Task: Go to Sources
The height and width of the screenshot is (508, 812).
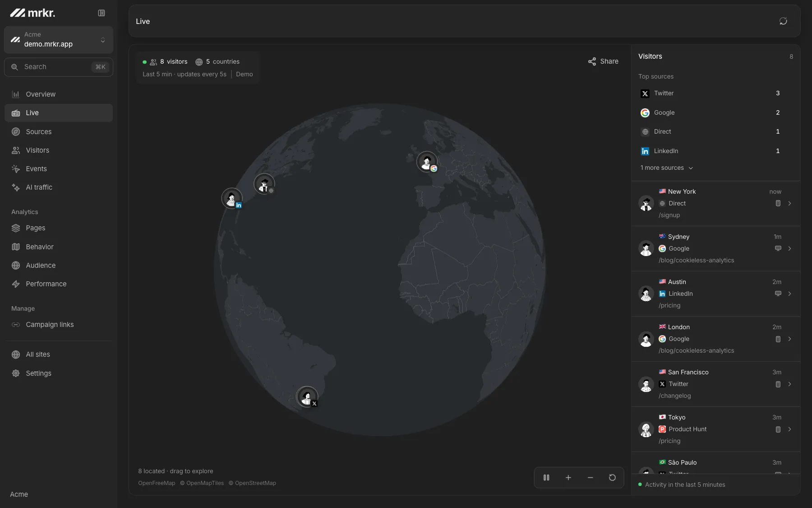Action: click(x=59, y=132)
